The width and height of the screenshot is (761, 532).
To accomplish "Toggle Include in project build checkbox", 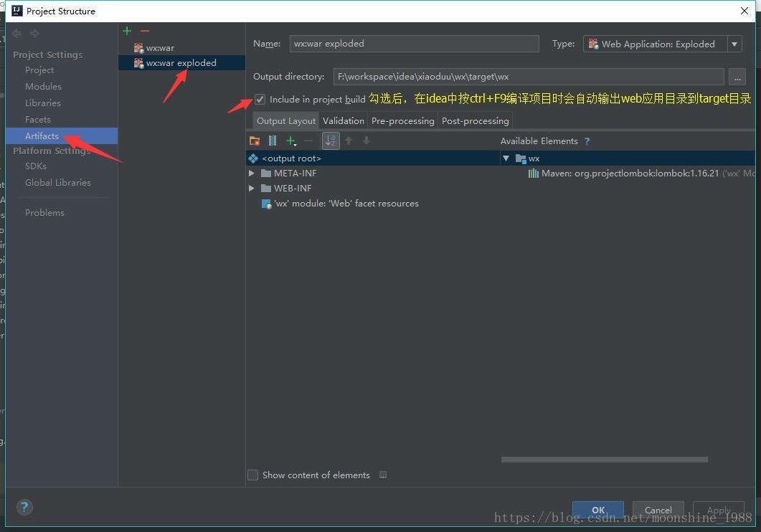I will 260,100.
